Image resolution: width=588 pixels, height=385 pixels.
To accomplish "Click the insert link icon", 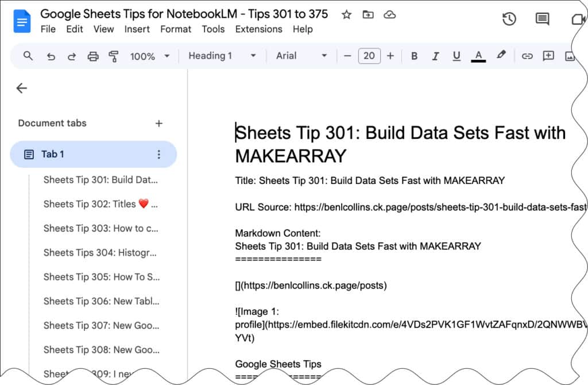I will tap(527, 56).
